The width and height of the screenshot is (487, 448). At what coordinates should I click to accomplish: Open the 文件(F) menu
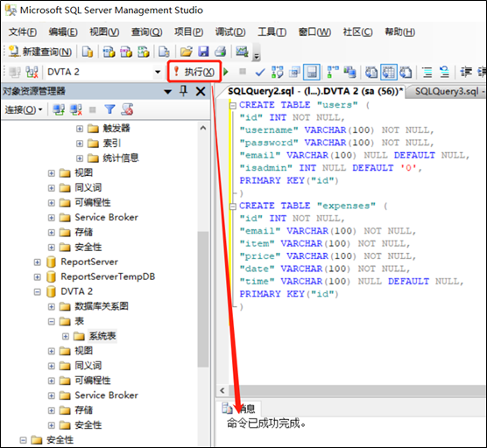click(x=23, y=31)
